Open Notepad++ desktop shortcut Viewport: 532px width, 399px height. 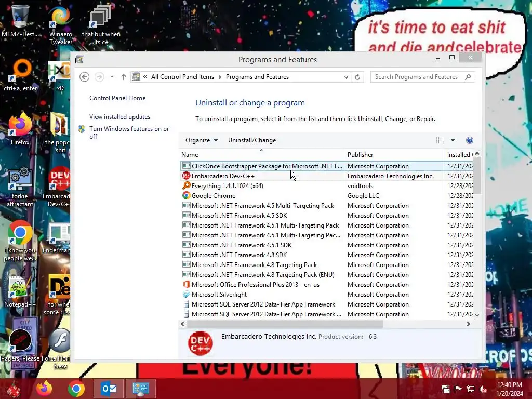click(x=20, y=292)
